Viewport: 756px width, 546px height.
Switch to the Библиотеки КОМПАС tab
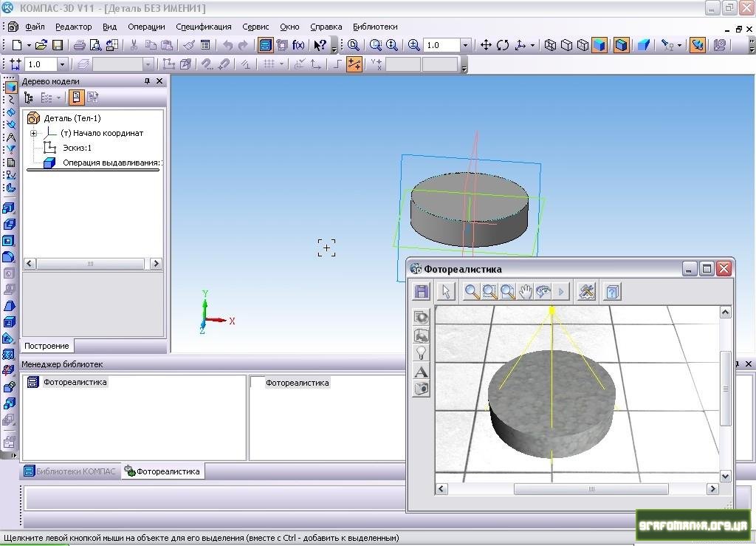tap(70, 471)
